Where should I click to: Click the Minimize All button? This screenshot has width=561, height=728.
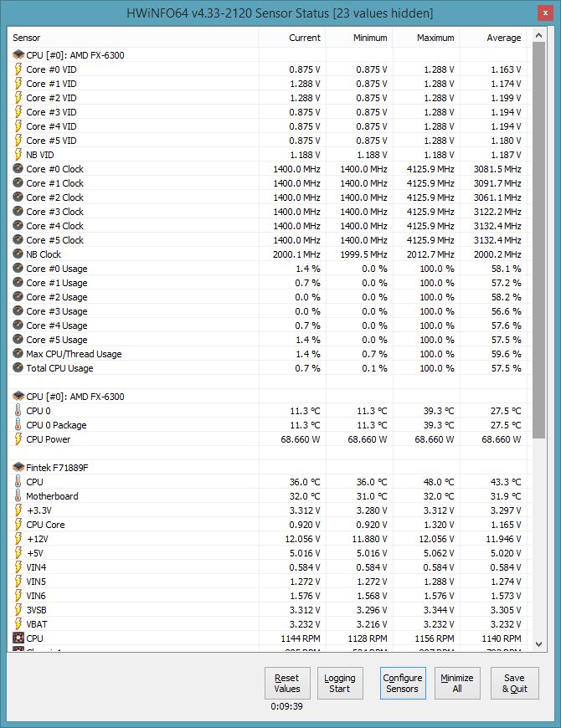pyautogui.click(x=457, y=683)
